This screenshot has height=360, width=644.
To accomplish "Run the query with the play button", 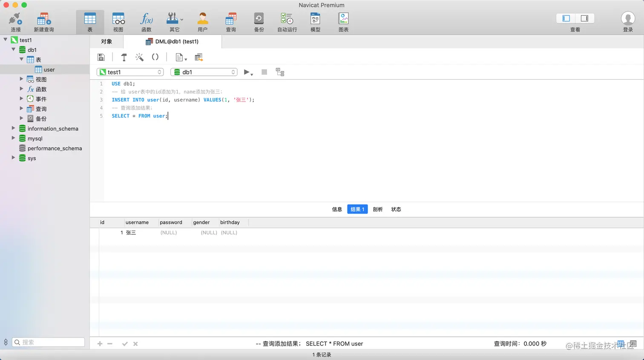I will point(248,72).
